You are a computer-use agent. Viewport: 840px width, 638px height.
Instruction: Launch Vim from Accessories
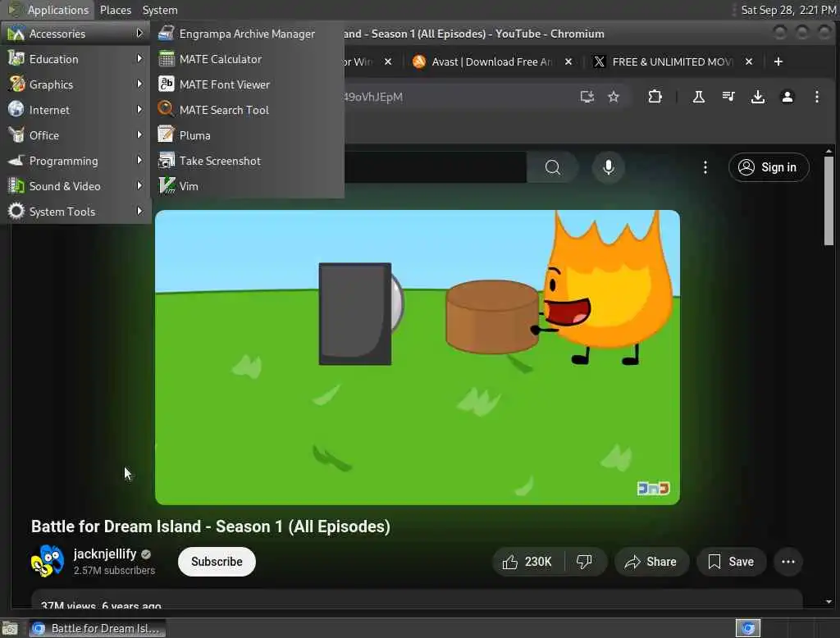coord(247,186)
